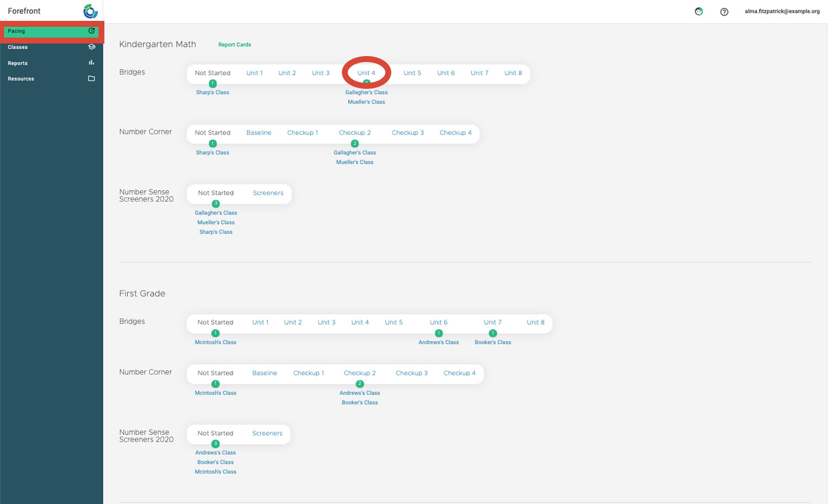Viewport: 828px width, 504px height.
Task: Open Andrews's Class under First Grade Unit 6
Action: [439, 342]
